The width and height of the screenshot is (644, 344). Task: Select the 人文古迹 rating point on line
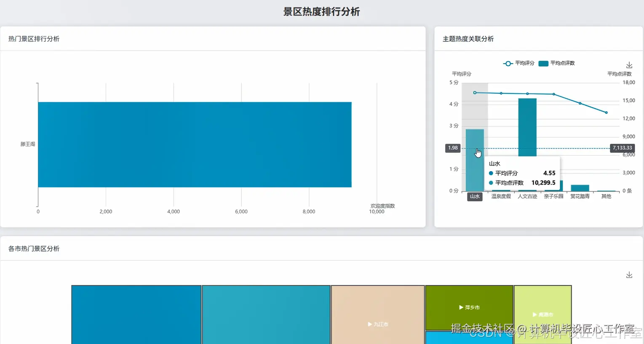pyautogui.click(x=527, y=94)
